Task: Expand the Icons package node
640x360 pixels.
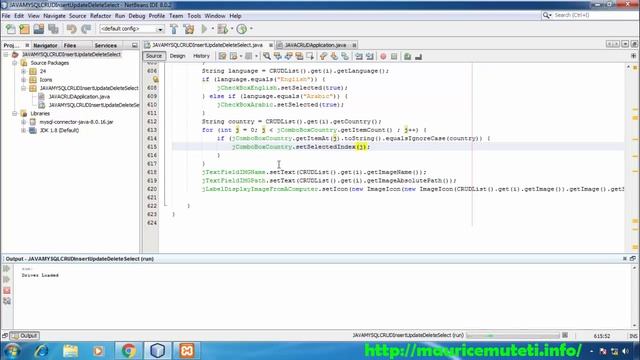Action: click(x=24, y=80)
